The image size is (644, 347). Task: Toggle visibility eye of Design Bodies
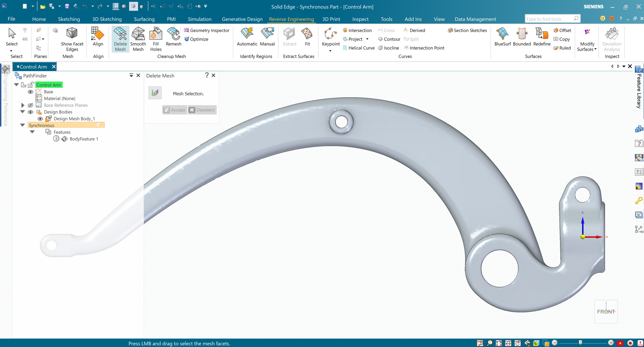tap(31, 112)
